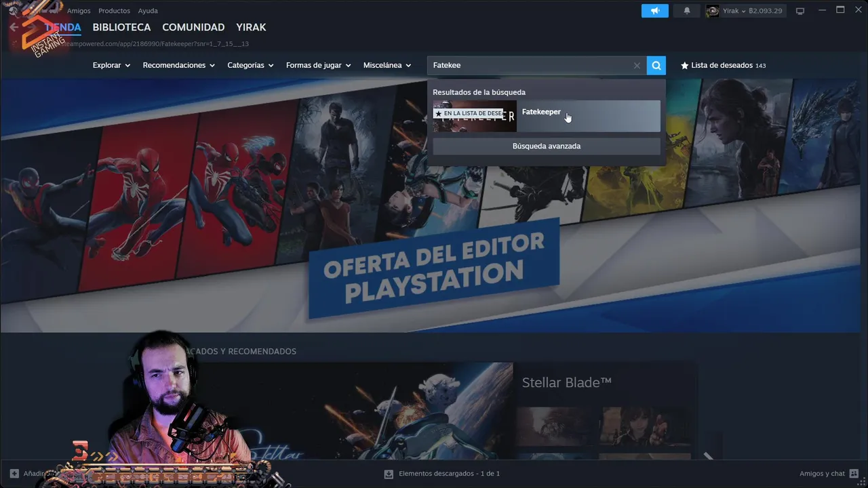Click the Yirak profile avatar
The width and height of the screenshot is (868, 488).
[712, 11]
